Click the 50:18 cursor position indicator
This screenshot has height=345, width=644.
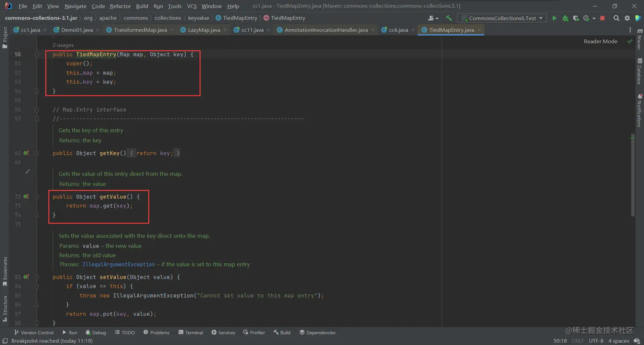560,341
